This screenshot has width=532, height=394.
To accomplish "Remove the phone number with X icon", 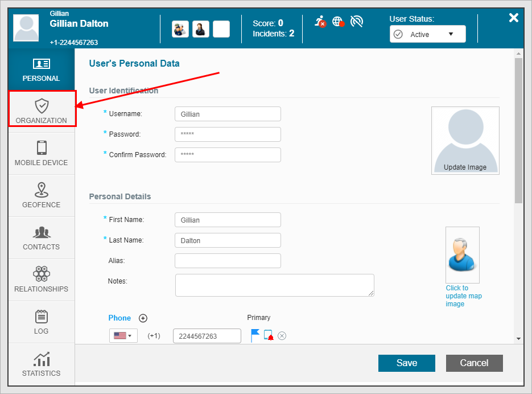I will 282,336.
